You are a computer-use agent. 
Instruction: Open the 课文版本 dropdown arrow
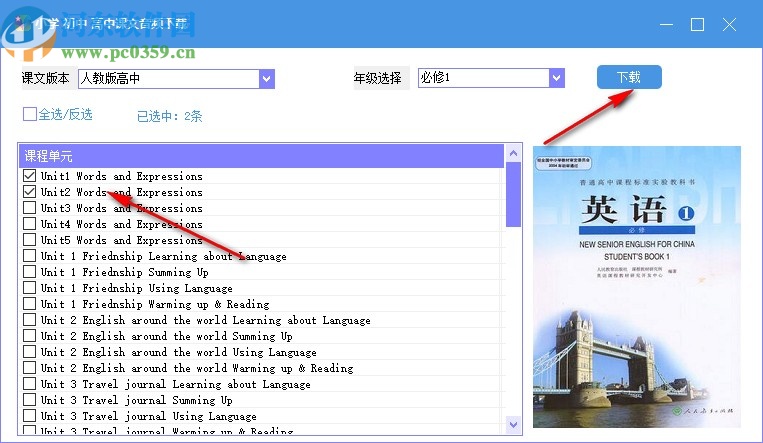click(267, 79)
